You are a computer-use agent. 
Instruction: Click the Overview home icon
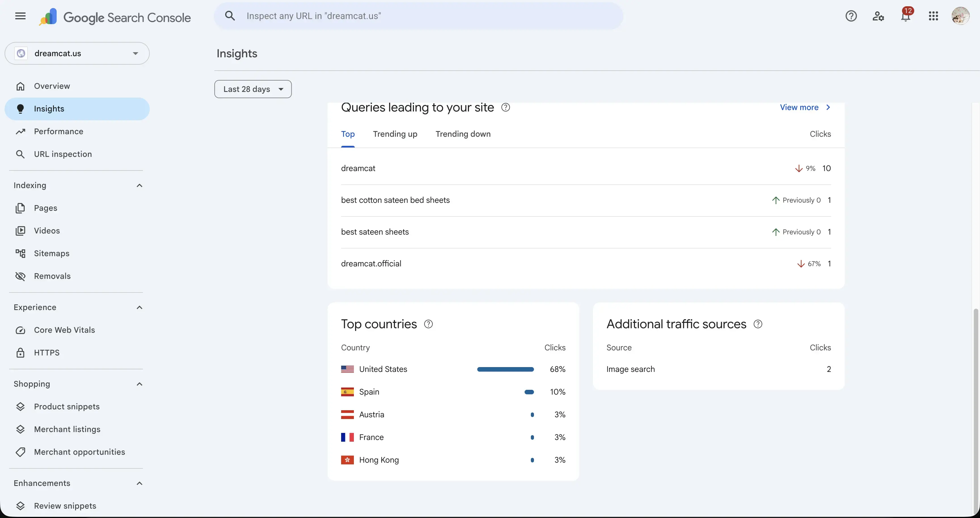point(20,86)
